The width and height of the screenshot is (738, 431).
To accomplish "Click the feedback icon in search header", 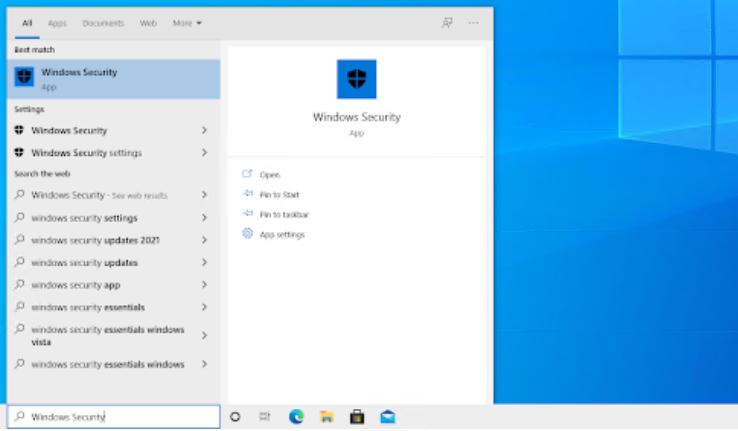I will (x=447, y=22).
